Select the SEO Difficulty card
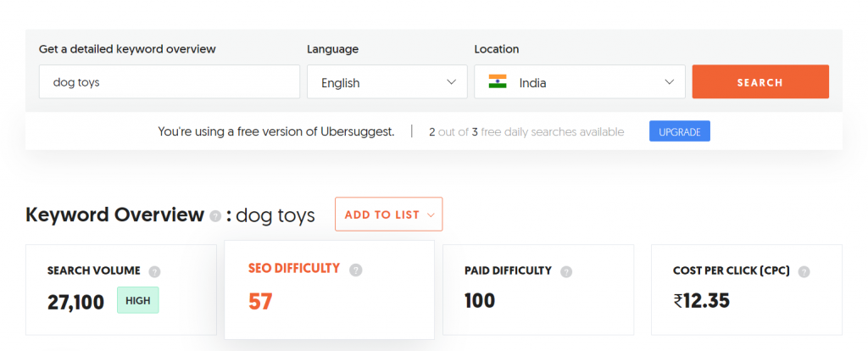 point(330,290)
